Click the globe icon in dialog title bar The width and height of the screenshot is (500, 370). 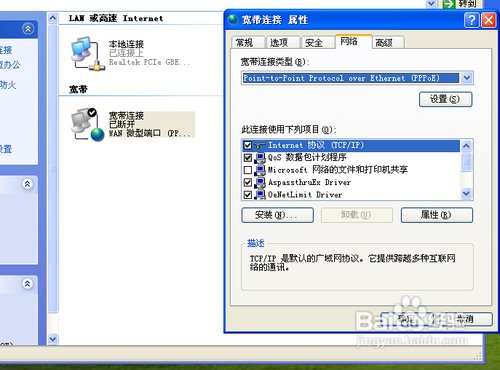pos(233,19)
